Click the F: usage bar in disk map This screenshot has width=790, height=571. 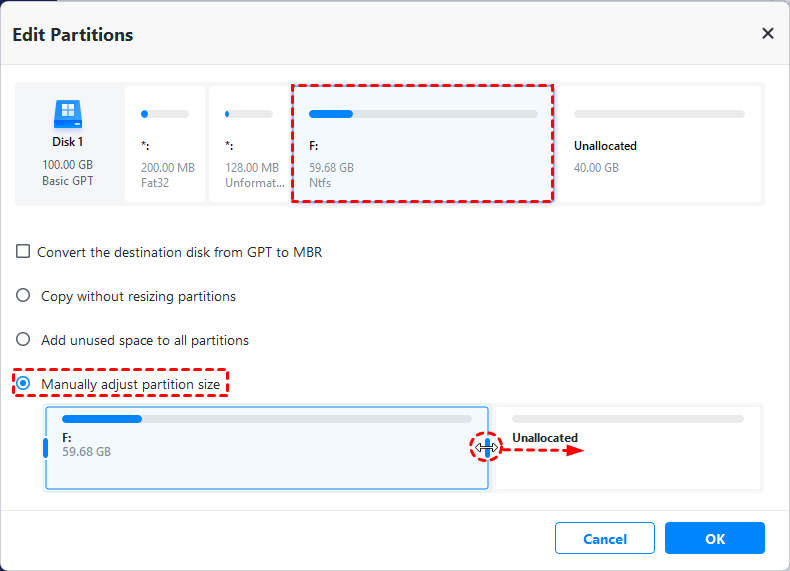(423, 114)
